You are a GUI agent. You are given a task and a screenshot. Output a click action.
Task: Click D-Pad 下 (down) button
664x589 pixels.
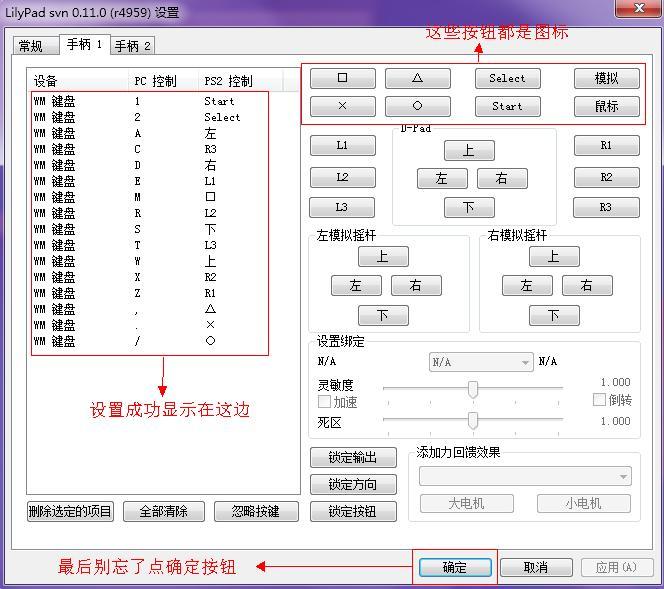(x=469, y=207)
